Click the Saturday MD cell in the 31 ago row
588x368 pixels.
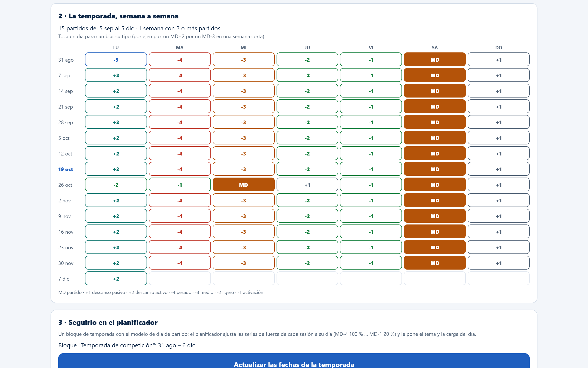tap(435, 59)
